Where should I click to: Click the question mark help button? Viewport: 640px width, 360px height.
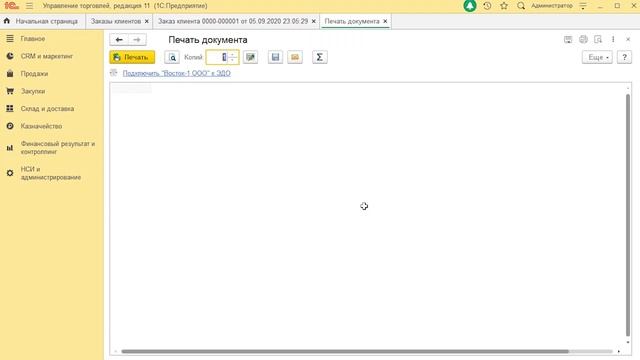[624, 57]
